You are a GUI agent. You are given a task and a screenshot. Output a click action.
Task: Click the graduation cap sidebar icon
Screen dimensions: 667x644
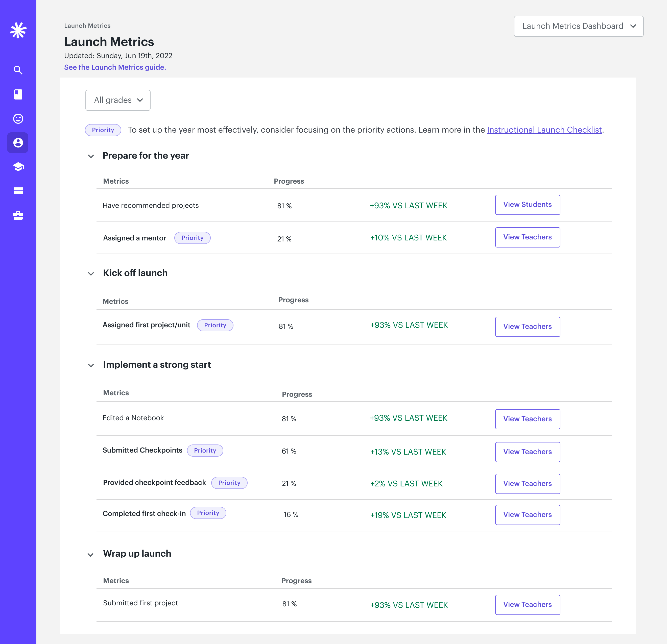click(18, 167)
